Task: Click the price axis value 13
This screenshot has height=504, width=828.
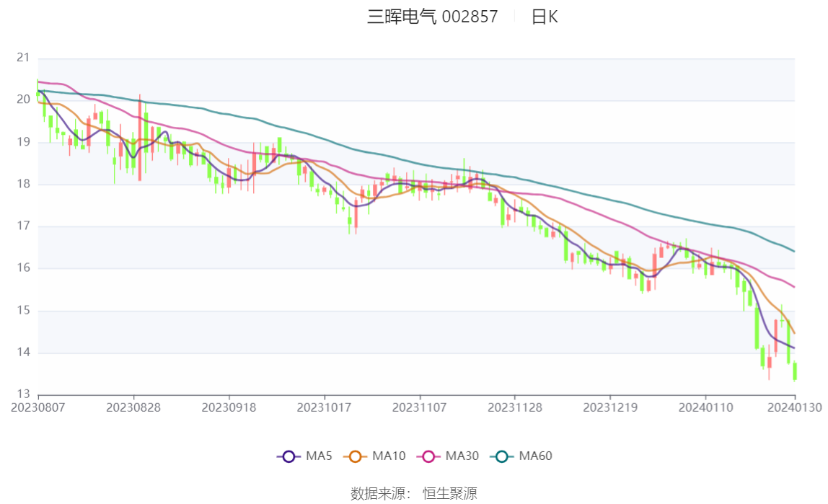Action: (23, 394)
